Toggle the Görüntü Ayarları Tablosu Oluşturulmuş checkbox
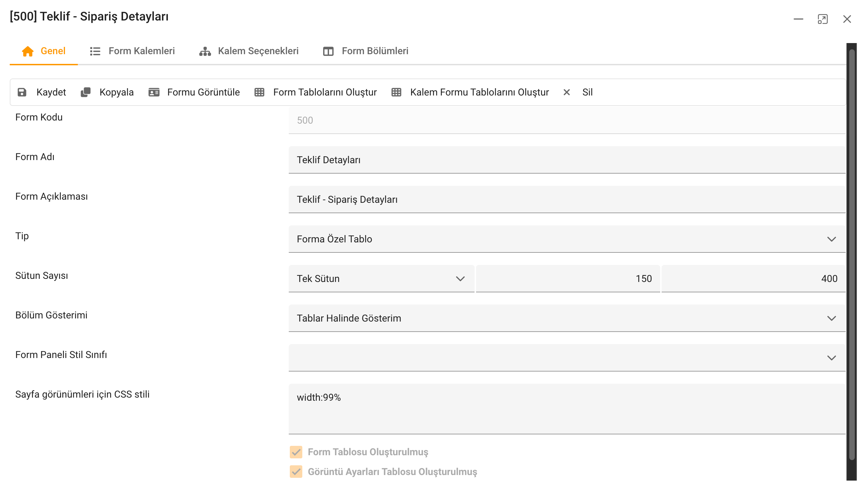This screenshot has width=868, height=491. click(296, 472)
